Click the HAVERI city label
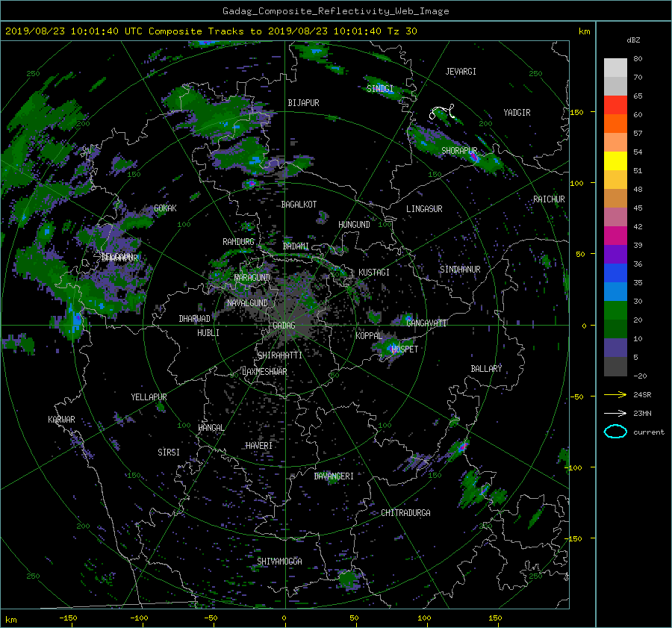672x628 pixels. click(x=259, y=446)
